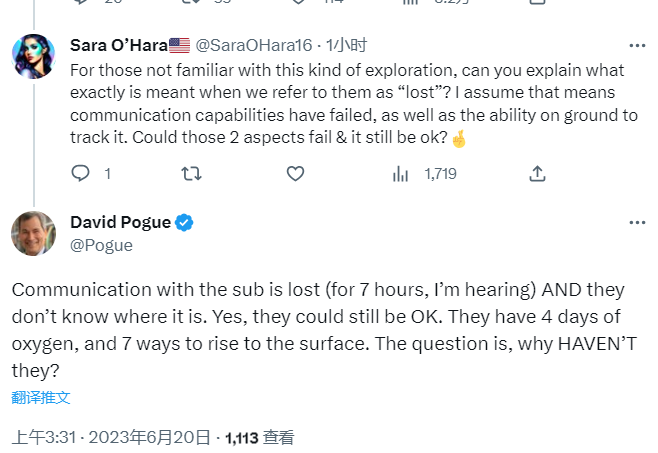658x453 pixels.
Task: Open the retweet menu on Sara O'Hara's tweet
Action: coord(189,174)
